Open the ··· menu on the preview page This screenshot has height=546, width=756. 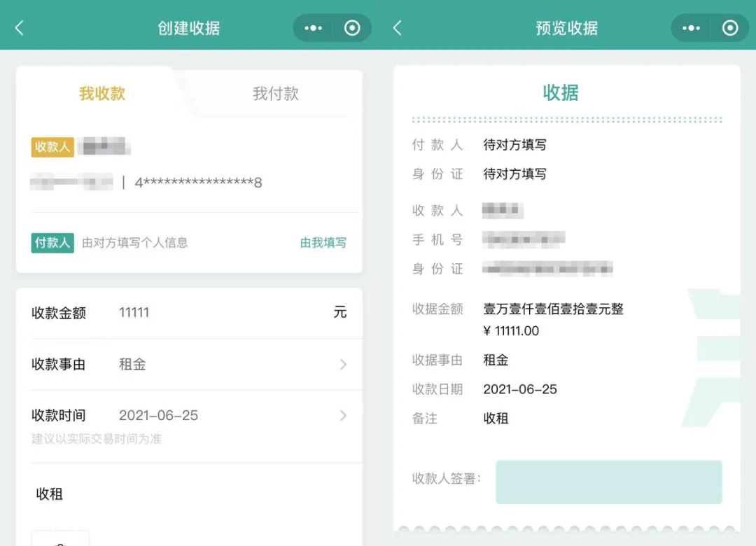(690, 28)
